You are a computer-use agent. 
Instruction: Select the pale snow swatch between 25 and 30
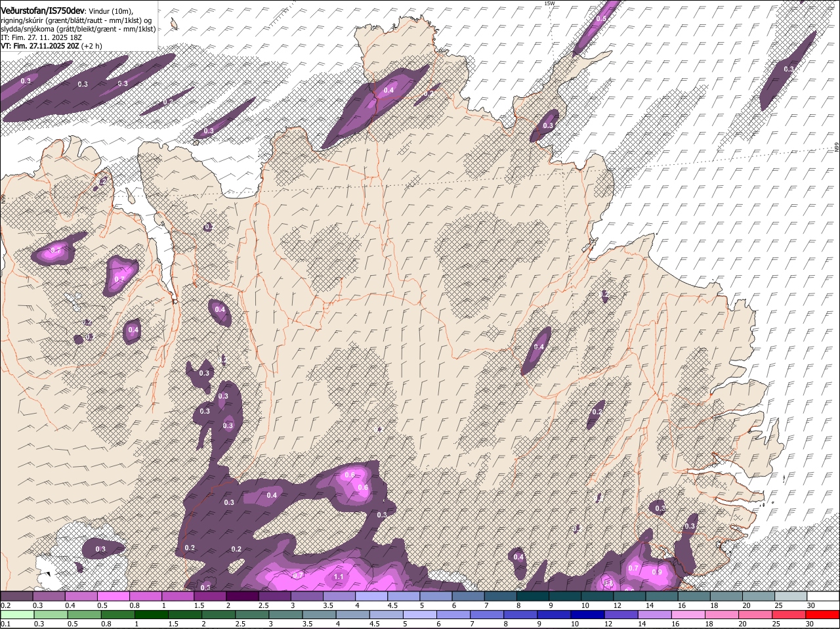tap(791, 597)
